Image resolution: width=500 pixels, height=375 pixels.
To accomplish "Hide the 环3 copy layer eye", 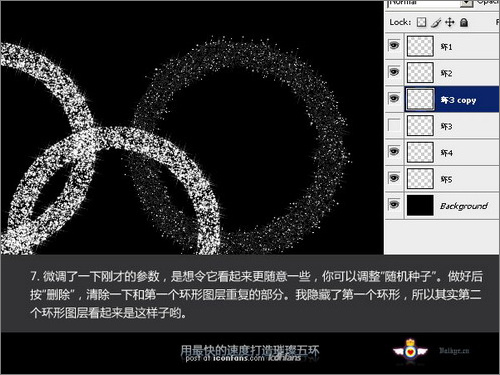I will click(x=394, y=99).
